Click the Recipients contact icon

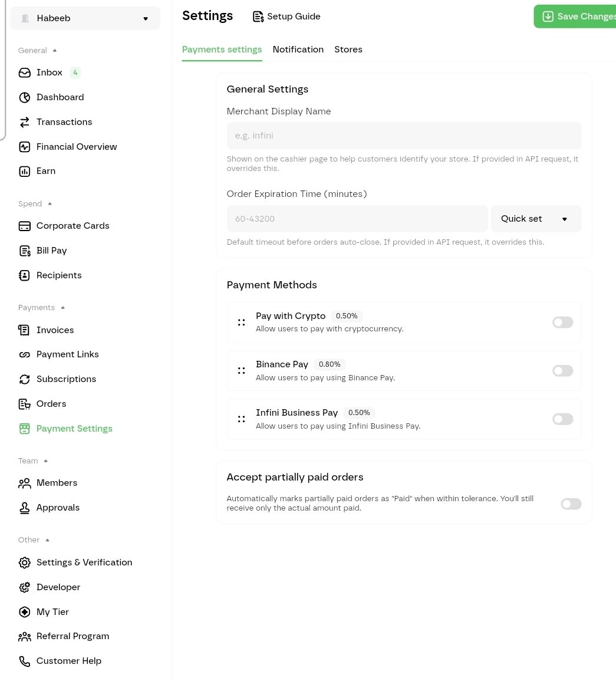25,275
